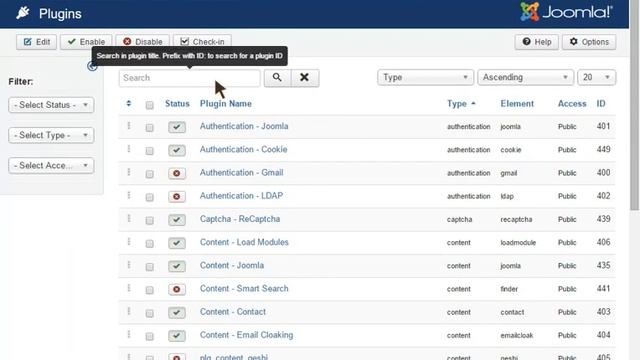The image size is (640, 360).
Task: Click drag handle for Content - Contact row
Action: click(x=129, y=311)
